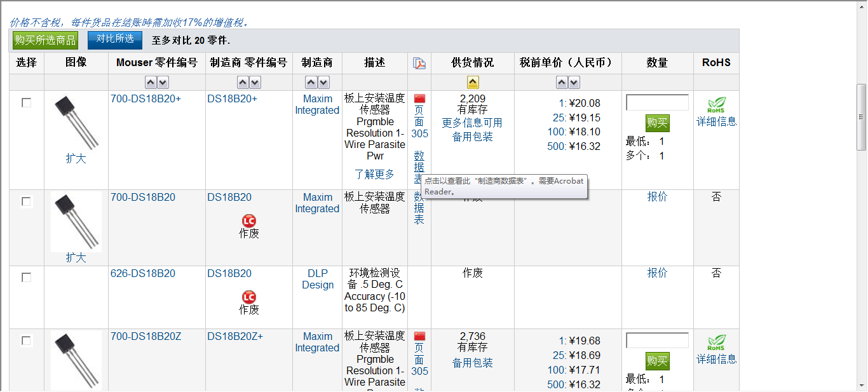Click the red LC lifecycle icon in 626-DS18B20 row
This screenshot has width=868, height=392.
pos(249,297)
